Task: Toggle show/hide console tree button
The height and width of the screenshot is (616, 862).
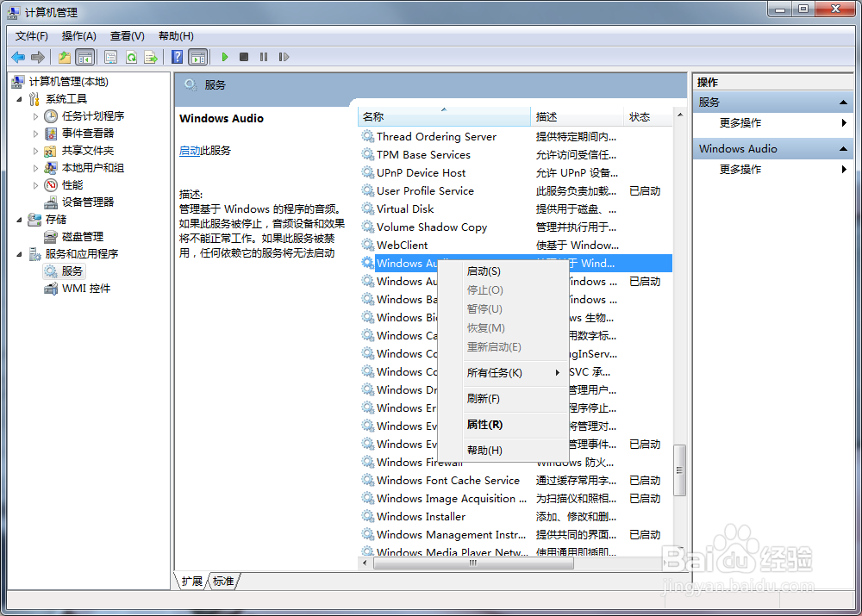Action: [x=85, y=57]
